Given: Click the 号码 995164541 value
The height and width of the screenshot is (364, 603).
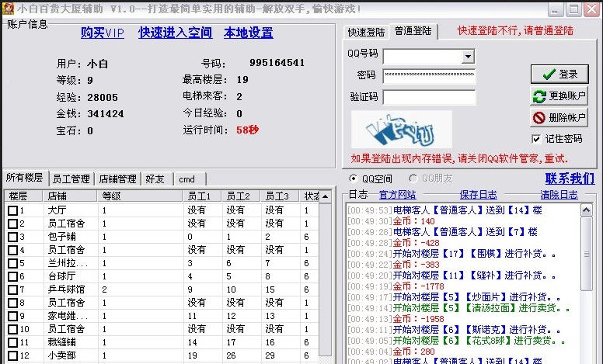Looking at the screenshot, I should 277,63.
